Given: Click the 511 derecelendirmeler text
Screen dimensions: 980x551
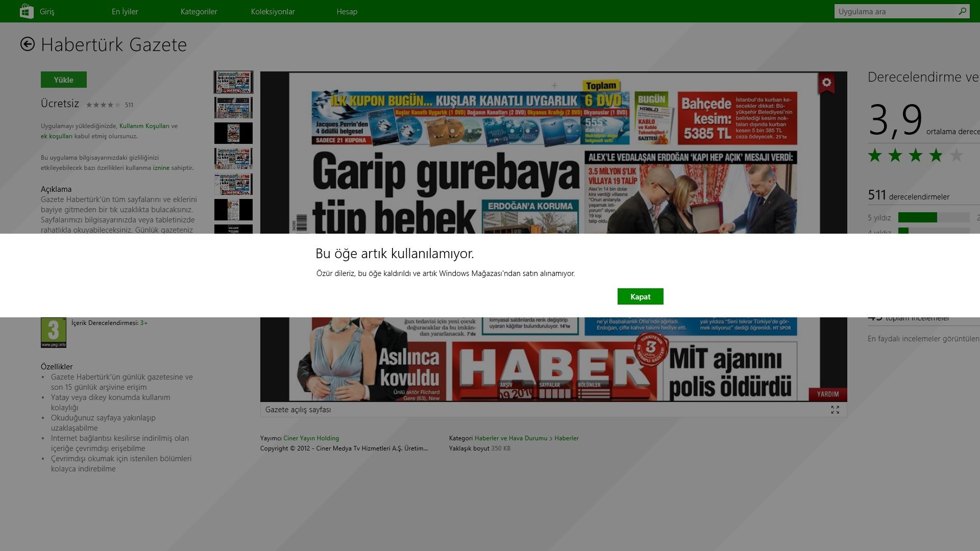Looking at the screenshot, I should tap(909, 195).
